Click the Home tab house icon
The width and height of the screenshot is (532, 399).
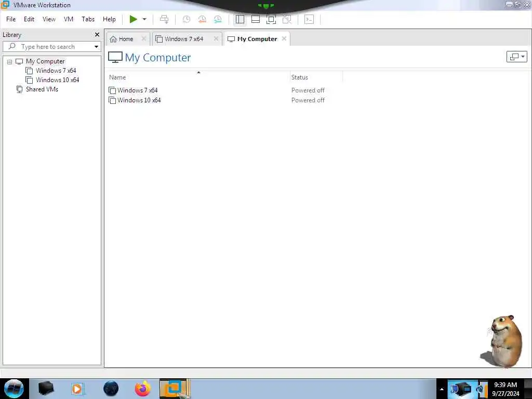click(113, 39)
